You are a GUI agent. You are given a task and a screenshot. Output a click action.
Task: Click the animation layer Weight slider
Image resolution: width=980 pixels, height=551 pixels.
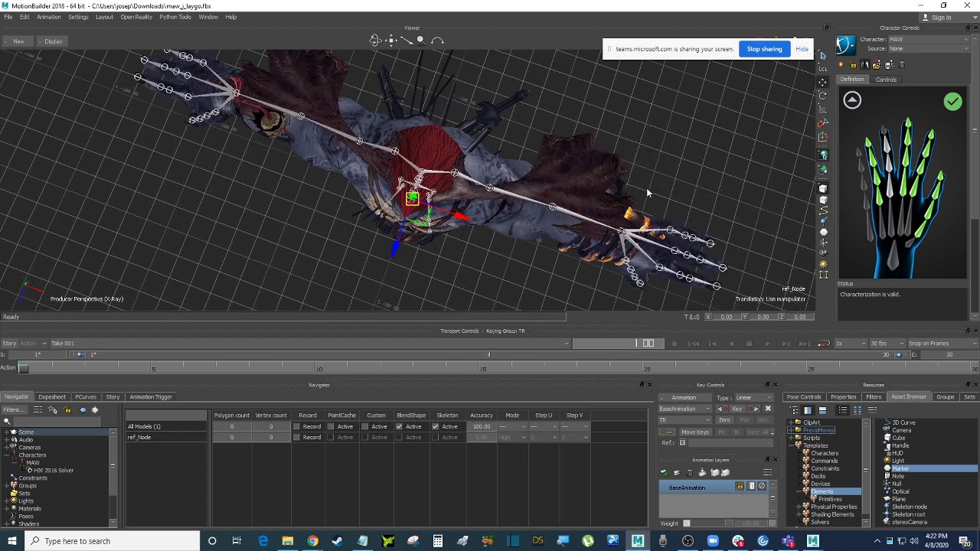712,523
